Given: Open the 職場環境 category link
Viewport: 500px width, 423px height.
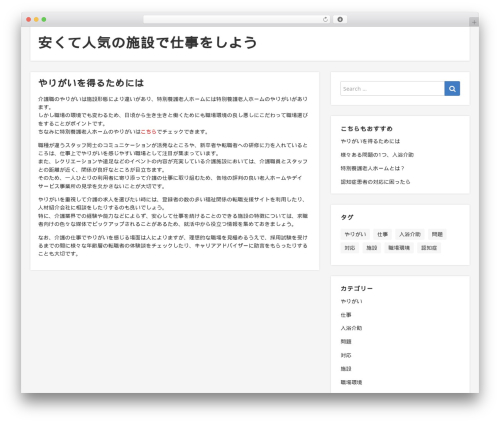Looking at the screenshot, I should point(351,382).
